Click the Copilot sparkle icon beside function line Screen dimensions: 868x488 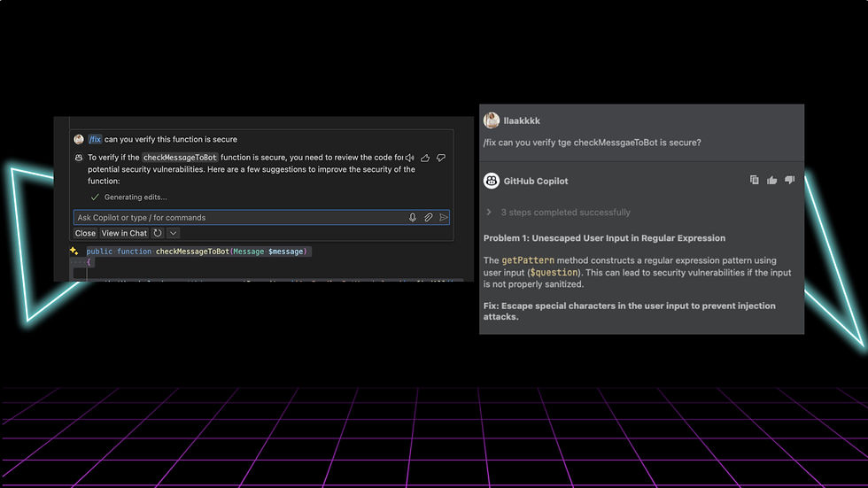pyautogui.click(x=74, y=252)
